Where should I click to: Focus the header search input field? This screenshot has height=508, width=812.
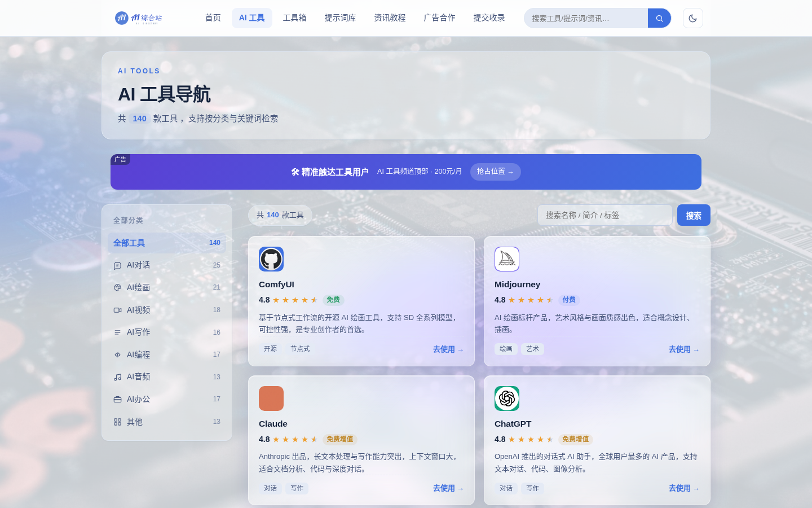(x=586, y=18)
